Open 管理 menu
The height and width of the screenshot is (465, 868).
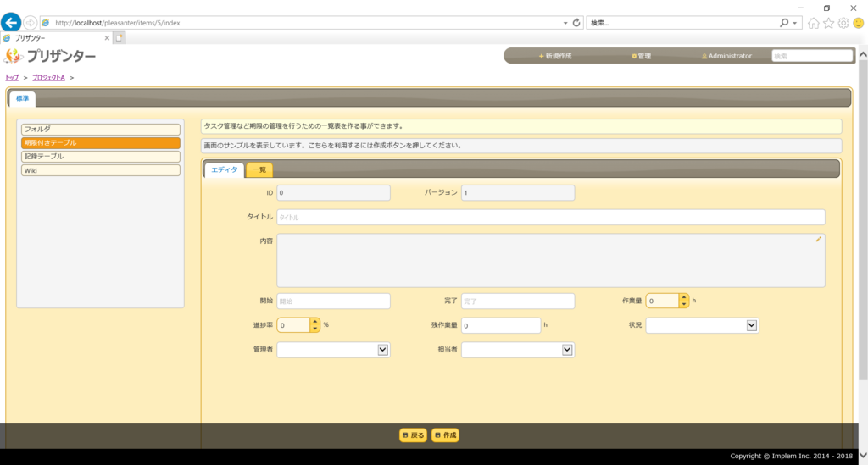[642, 56]
